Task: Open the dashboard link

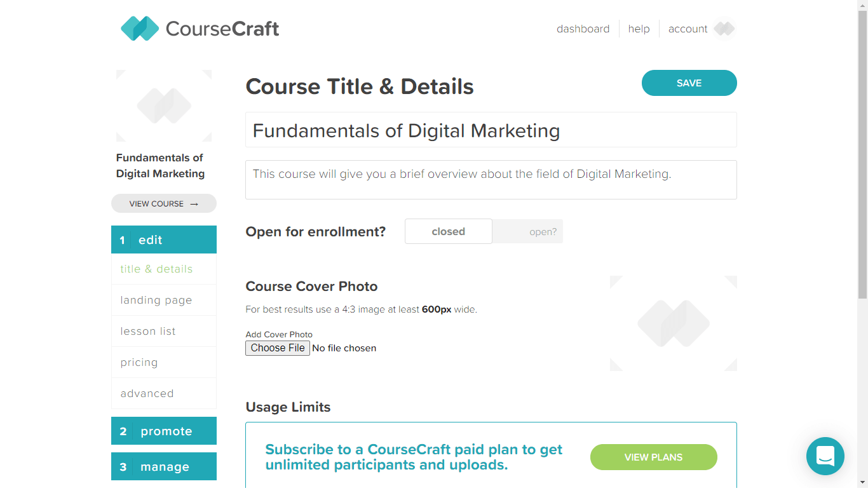Action: tap(583, 29)
